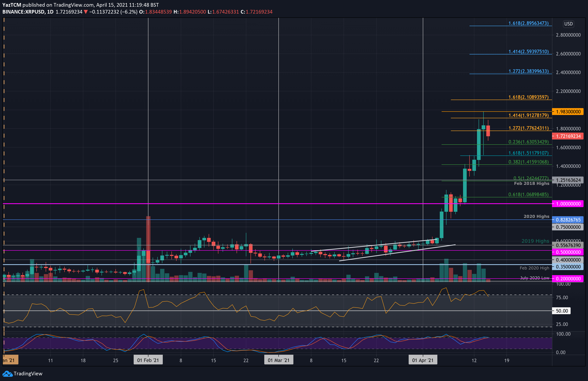Click the TradingView wordmark at bottom left
Image resolution: width=588 pixels, height=381 pixels.
click(28, 374)
